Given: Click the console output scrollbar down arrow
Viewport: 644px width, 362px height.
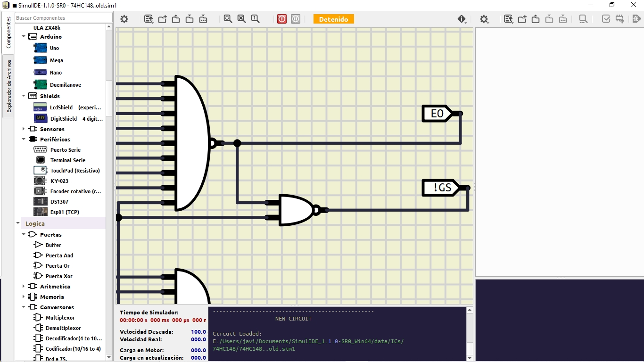Looking at the screenshot, I should click(469, 358).
